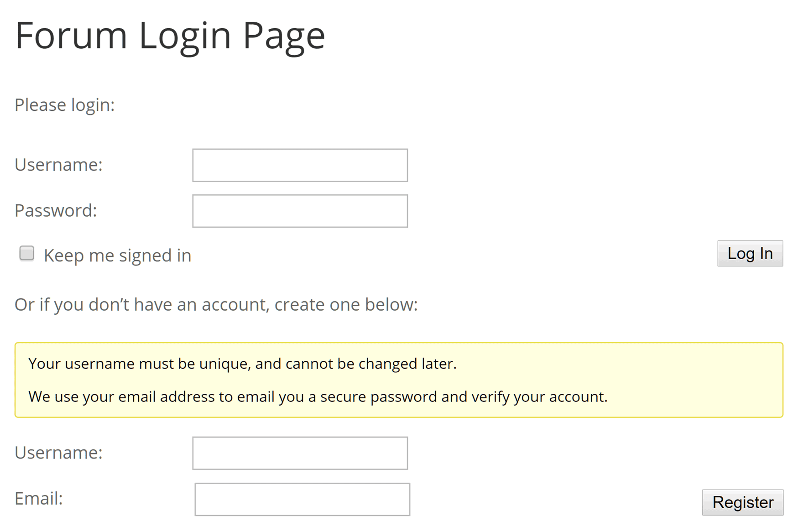Click the Please login text

click(64, 105)
